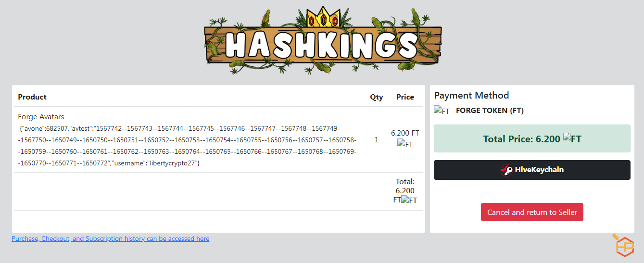Click the Product column header
Image resolution: width=644 pixels, height=263 pixels.
tap(32, 97)
